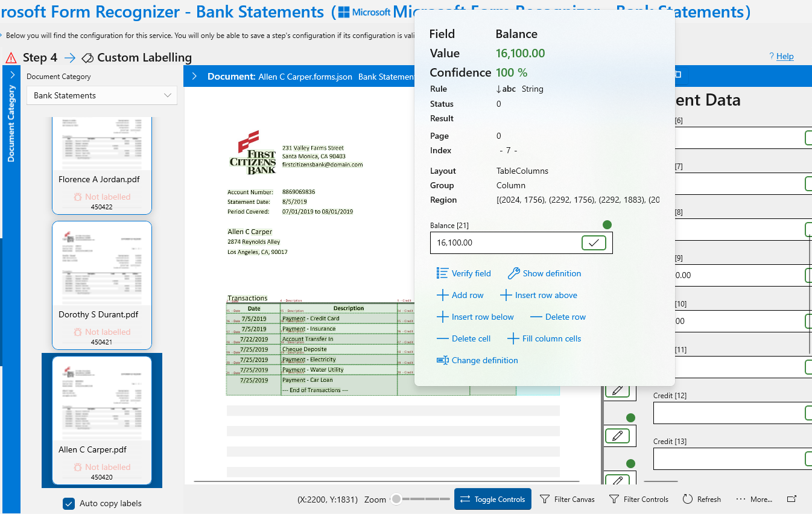Click Not labelled status under Allen C Carper.pdf

click(x=102, y=467)
